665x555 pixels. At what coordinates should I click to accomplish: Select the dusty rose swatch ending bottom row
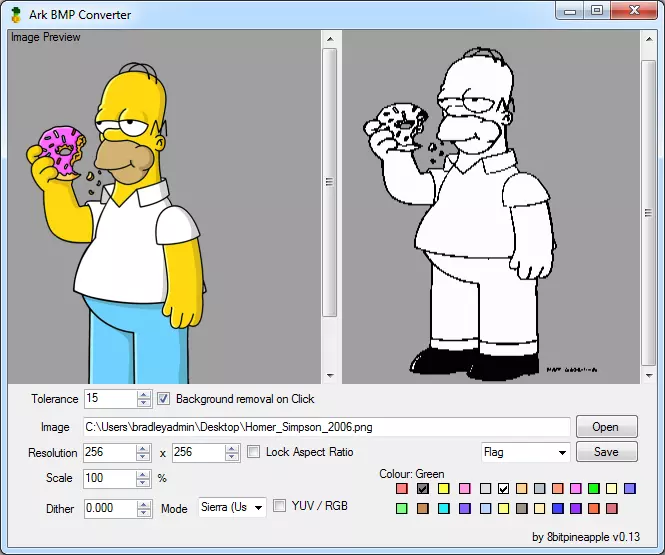coord(612,508)
